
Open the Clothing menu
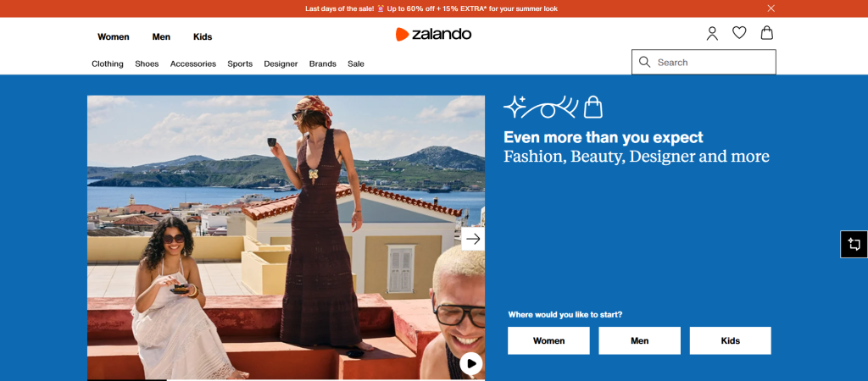(x=108, y=63)
